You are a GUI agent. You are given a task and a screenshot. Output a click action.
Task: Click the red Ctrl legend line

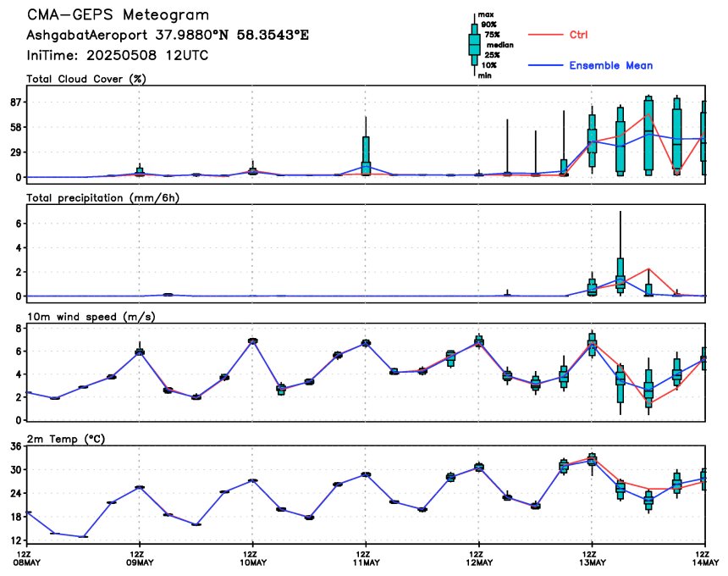tap(545, 35)
